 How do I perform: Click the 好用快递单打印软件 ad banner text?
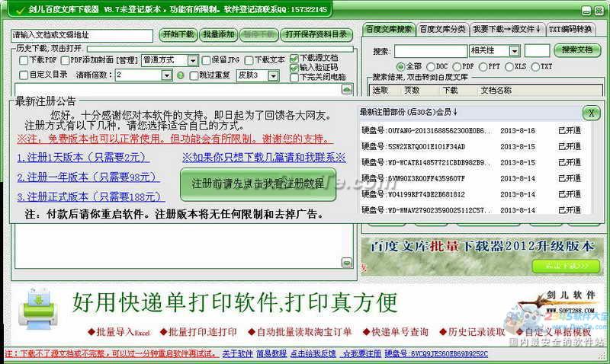[235, 303]
